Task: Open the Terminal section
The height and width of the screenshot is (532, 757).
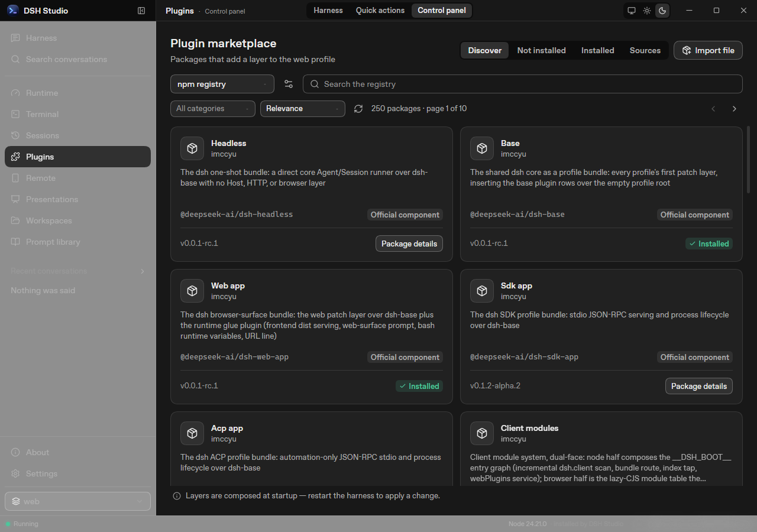Action: (77, 114)
